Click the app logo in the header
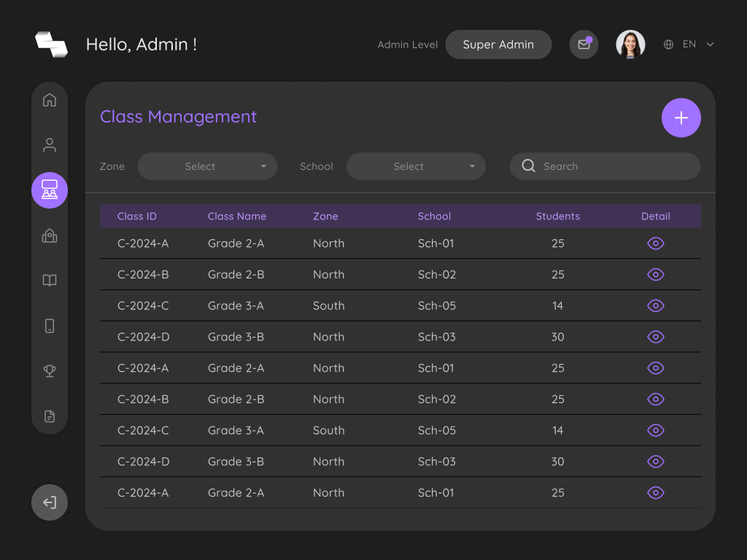This screenshot has height=560, width=747. point(52,44)
